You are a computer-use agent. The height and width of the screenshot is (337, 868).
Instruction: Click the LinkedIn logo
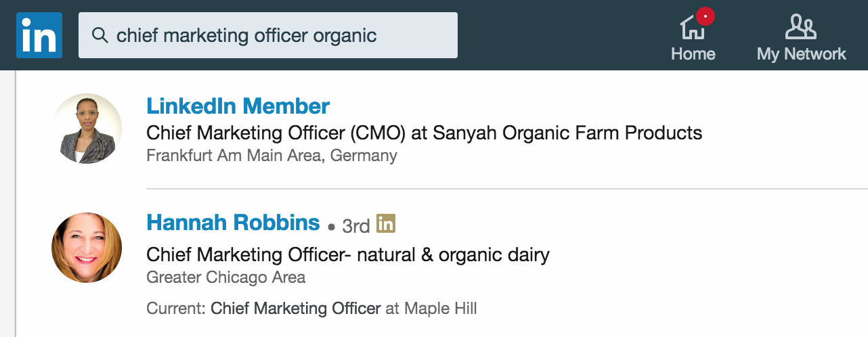coord(39,35)
